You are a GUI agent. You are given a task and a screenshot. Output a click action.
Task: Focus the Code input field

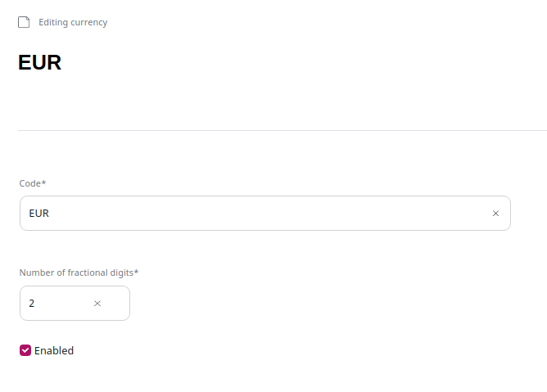(246, 214)
